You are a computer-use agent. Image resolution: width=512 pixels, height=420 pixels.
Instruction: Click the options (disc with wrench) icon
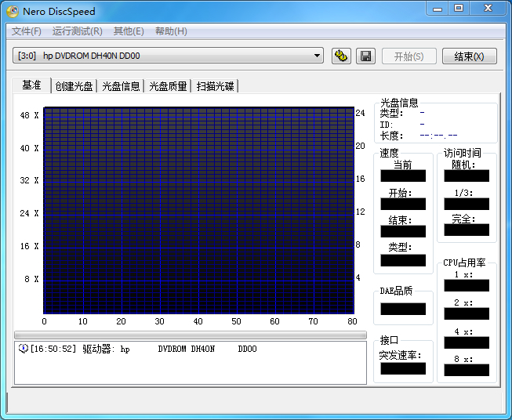point(341,56)
